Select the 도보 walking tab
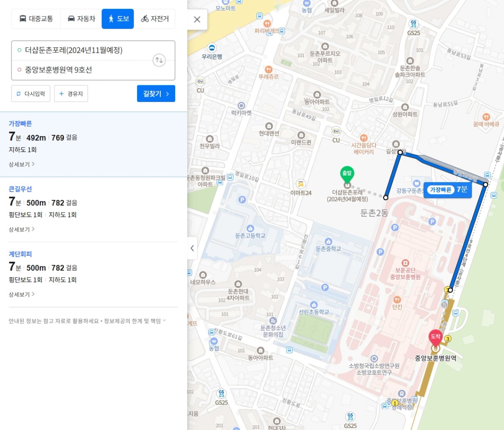Screen dimensions: 504x430 118,19
